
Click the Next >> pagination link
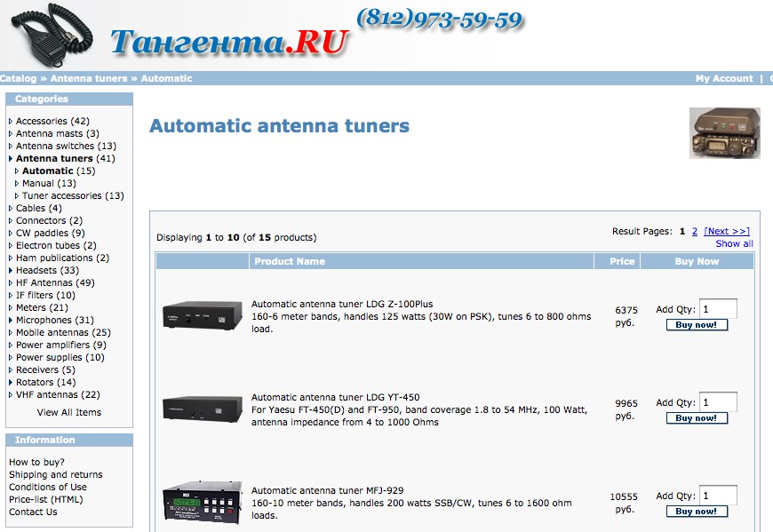click(727, 232)
